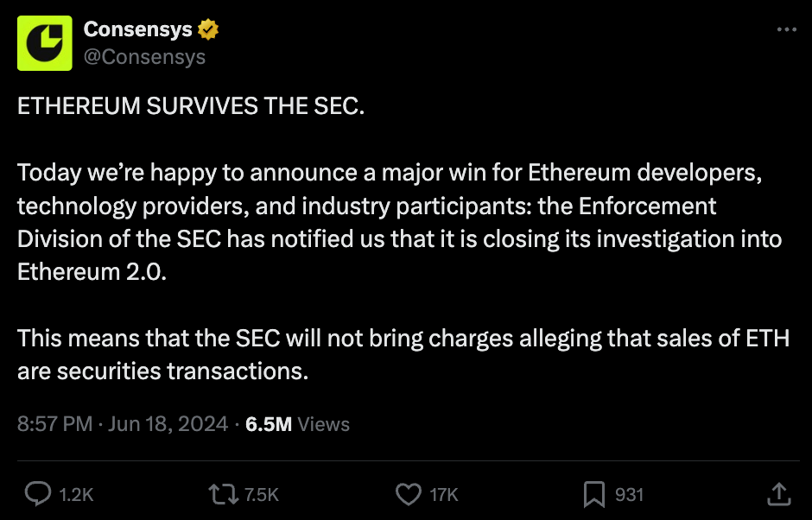Click the Jun 18, 2024 date
The image size is (812, 520).
coord(168,424)
